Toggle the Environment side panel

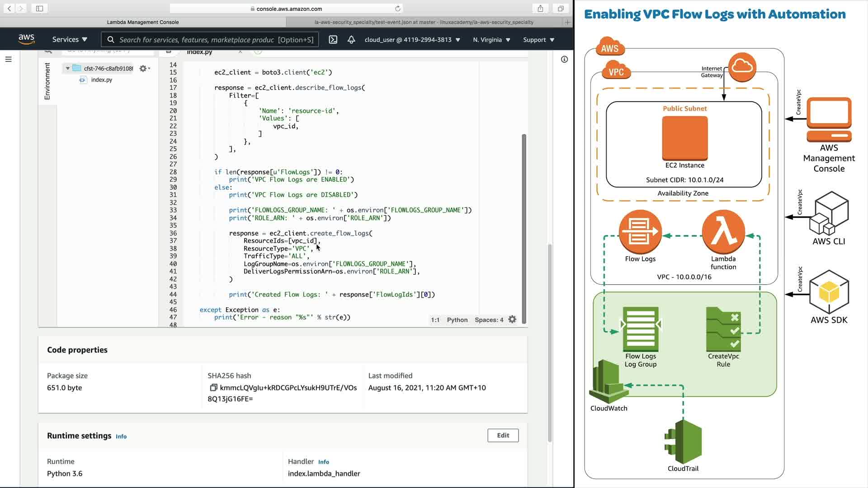[x=47, y=81]
